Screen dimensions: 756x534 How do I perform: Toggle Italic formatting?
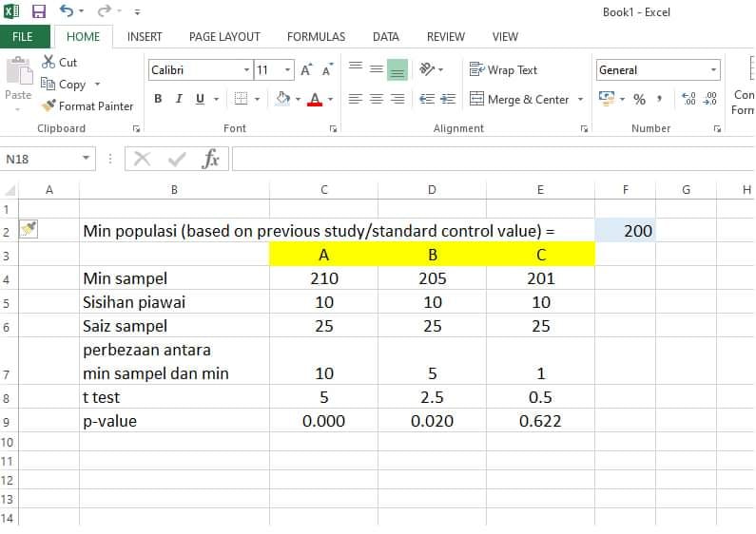pyautogui.click(x=179, y=99)
